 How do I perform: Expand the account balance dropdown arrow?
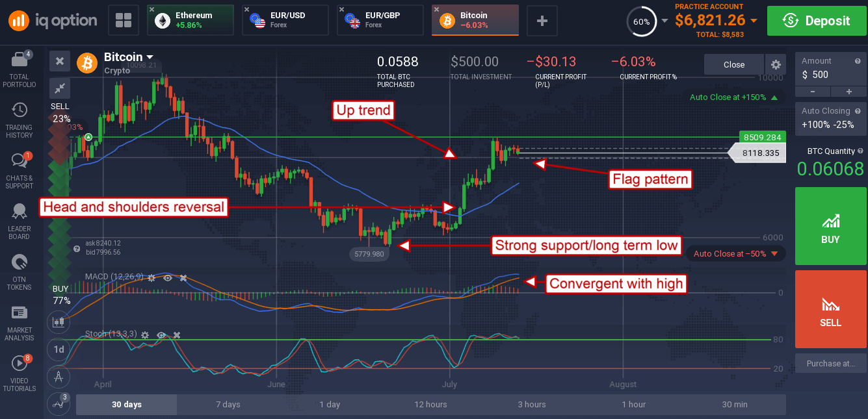click(x=754, y=21)
